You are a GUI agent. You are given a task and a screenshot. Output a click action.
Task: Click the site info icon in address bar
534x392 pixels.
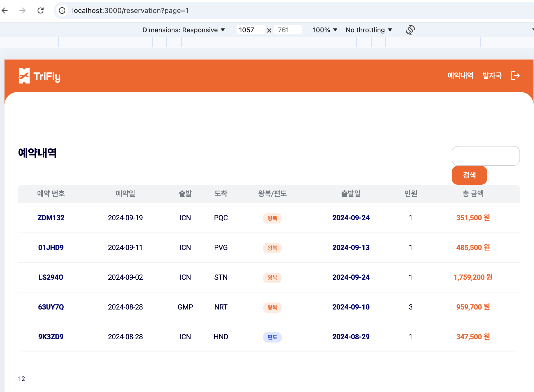[62, 10]
